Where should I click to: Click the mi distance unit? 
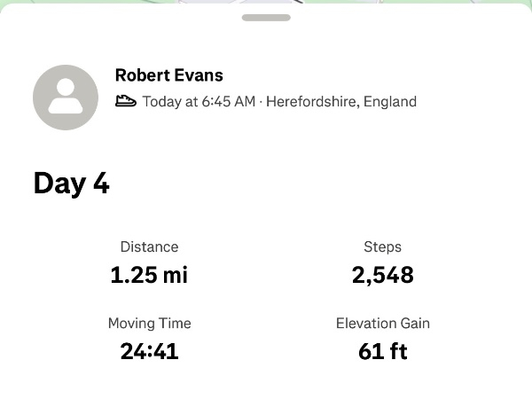coord(175,275)
